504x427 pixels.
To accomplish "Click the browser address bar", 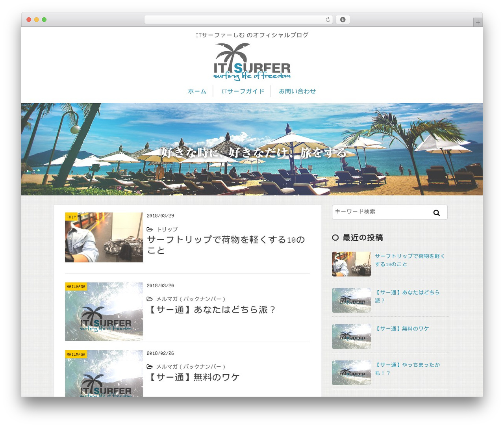I will pos(238,19).
